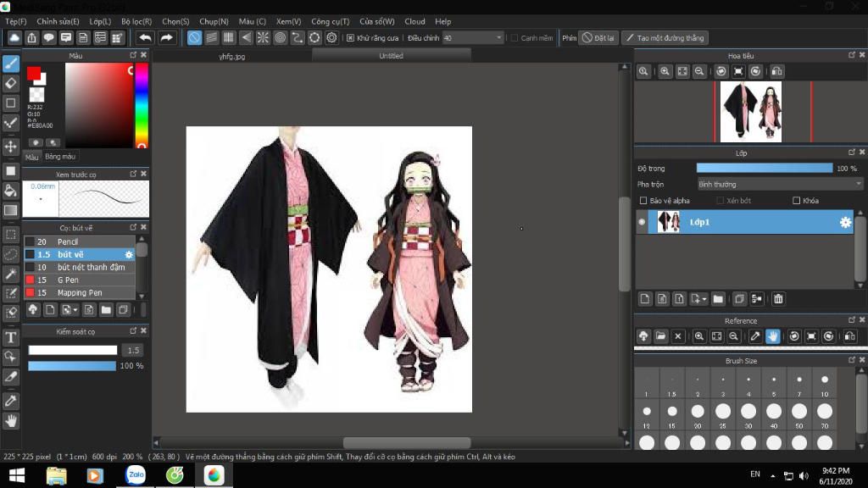Enable Xén bớt checkbox
This screenshot has width=868, height=488.
click(x=721, y=200)
